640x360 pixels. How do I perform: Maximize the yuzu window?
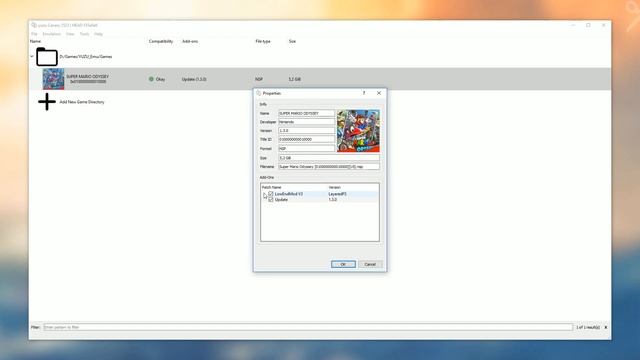coord(588,25)
